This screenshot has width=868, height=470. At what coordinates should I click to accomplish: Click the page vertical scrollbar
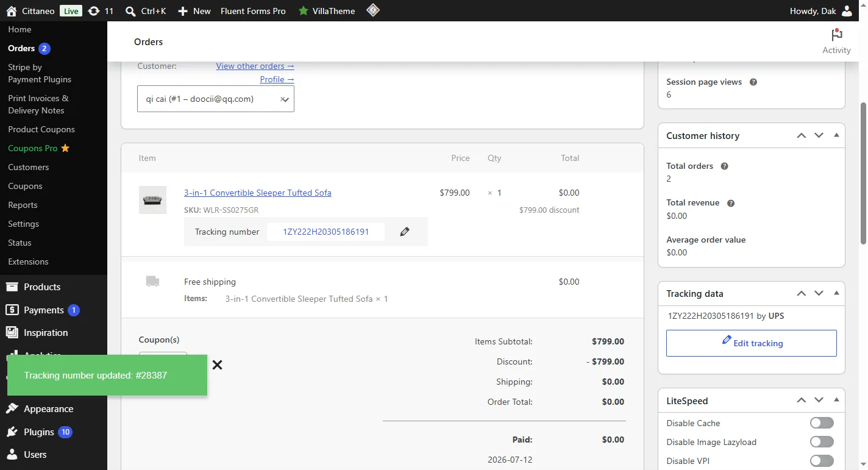(863, 174)
